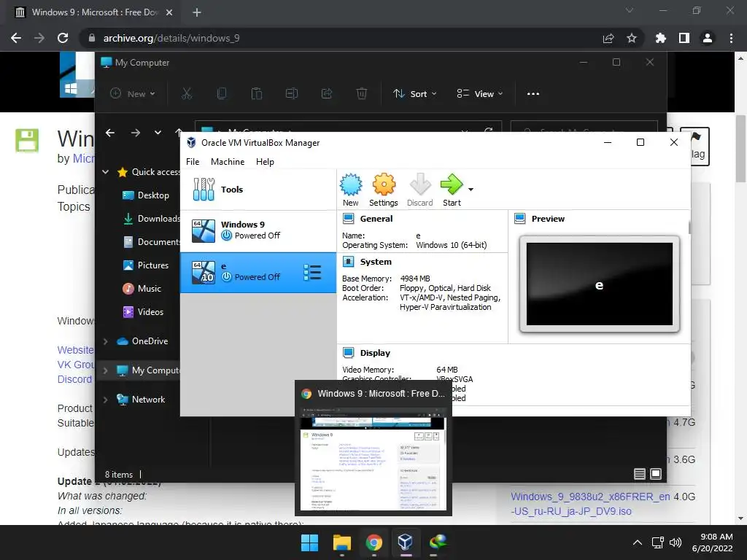Click Chrome back navigation arrow
This screenshot has height=560, width=747.
coord(16,38)
